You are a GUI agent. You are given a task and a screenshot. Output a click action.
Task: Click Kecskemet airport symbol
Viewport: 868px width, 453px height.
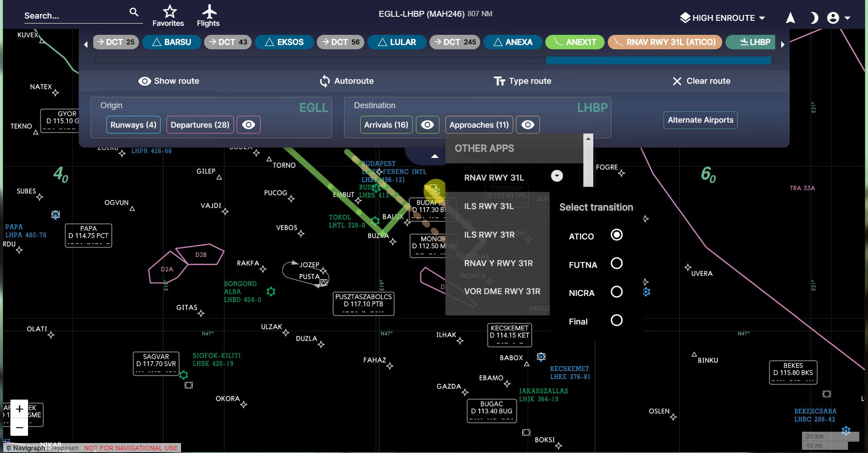[541, 357]
